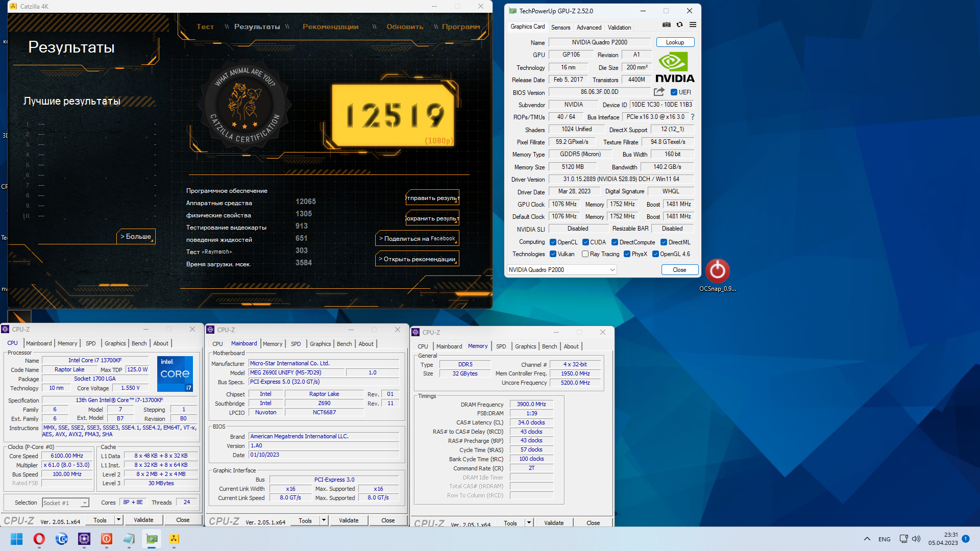Click the Bus Interface question mark icon

693,117
